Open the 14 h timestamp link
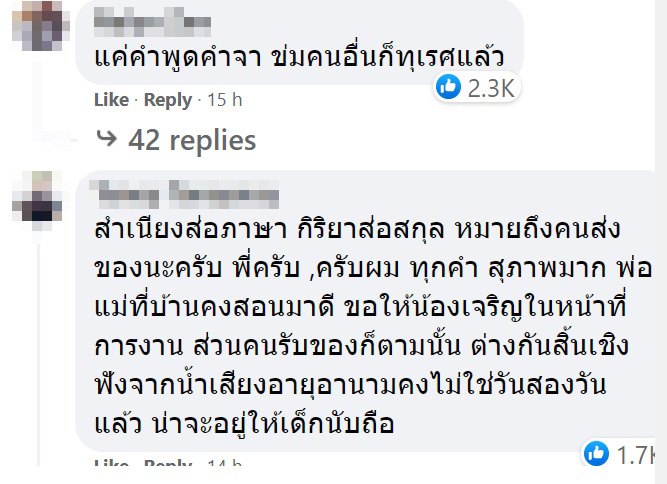Viewport: 667px width, 484px height. [x=224, y=466]
